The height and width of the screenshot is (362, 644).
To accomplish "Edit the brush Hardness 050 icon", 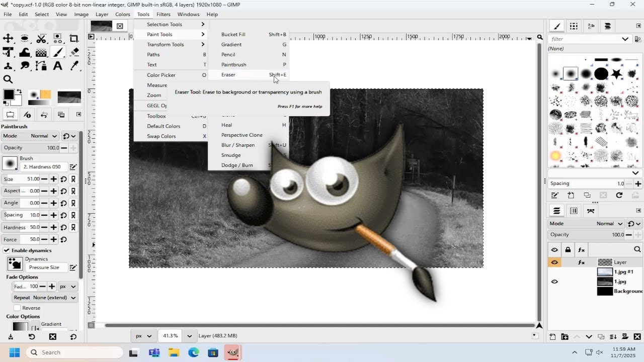I will point(73,166).
